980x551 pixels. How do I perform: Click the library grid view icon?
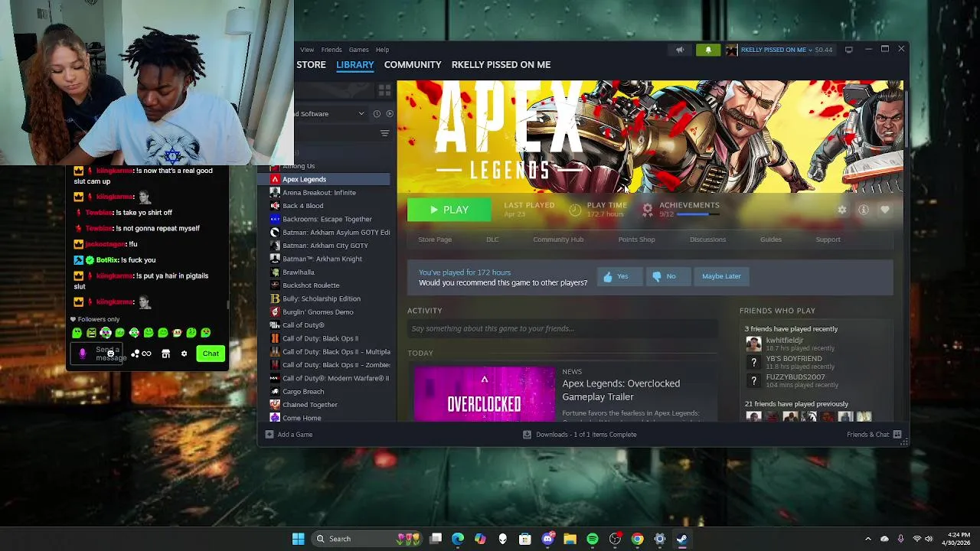(x=384, y=90)
